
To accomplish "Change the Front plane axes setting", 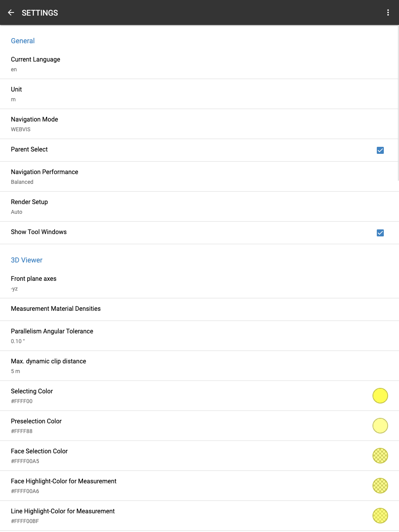I will [34, 283].
